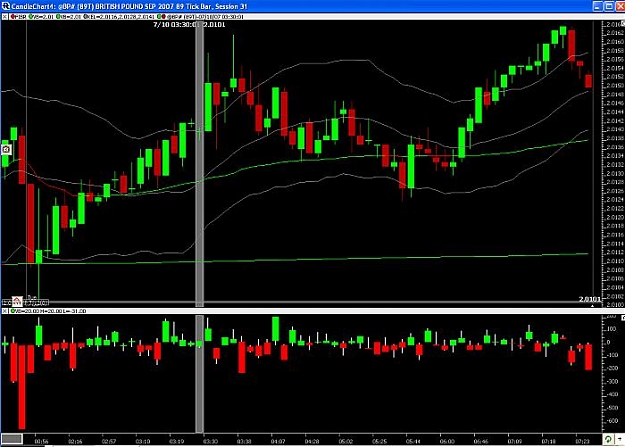The image size is (625, 447).
Task: Click the 07:23 label on the time axis
Action: 582,441
